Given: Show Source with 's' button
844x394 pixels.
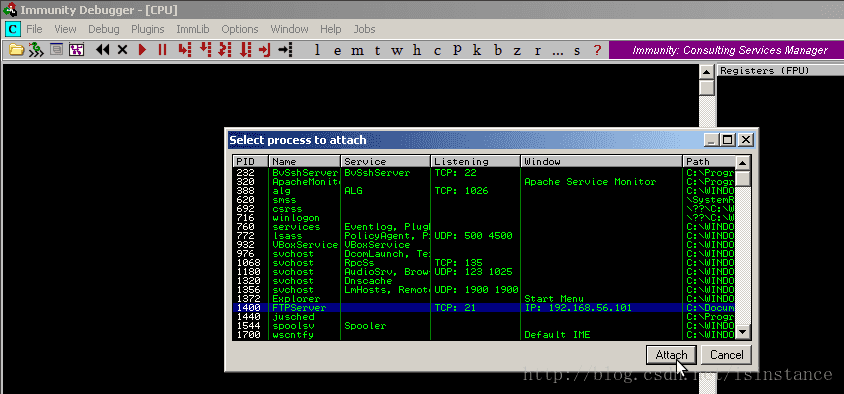Looking at the screenshot, I should [x=577, y=51].
